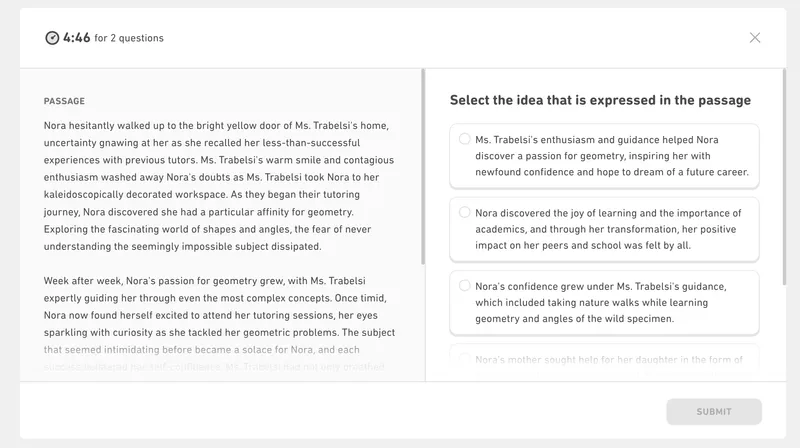800x448 pixels.
Task: Click the "for 2 questions" label
Action: [129, 39]
